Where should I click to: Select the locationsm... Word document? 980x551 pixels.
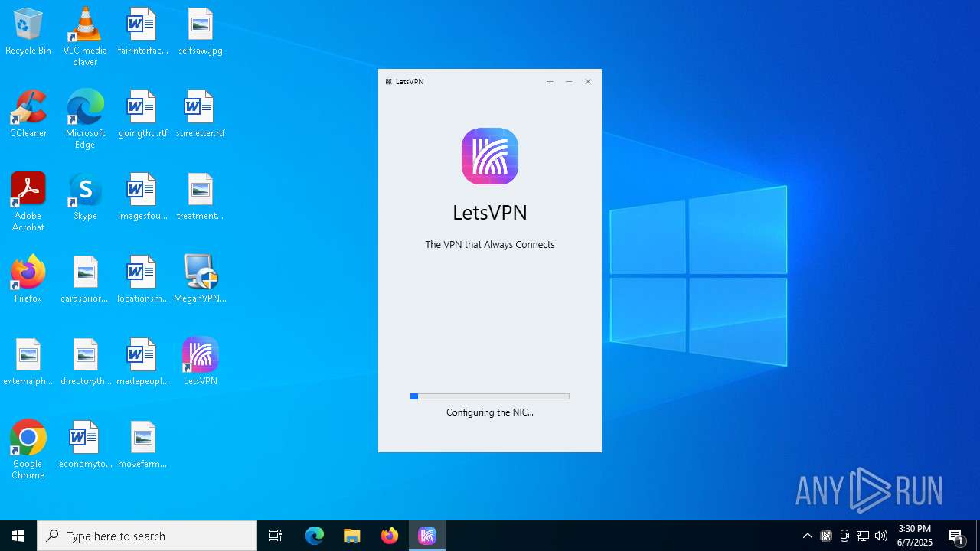142,280
